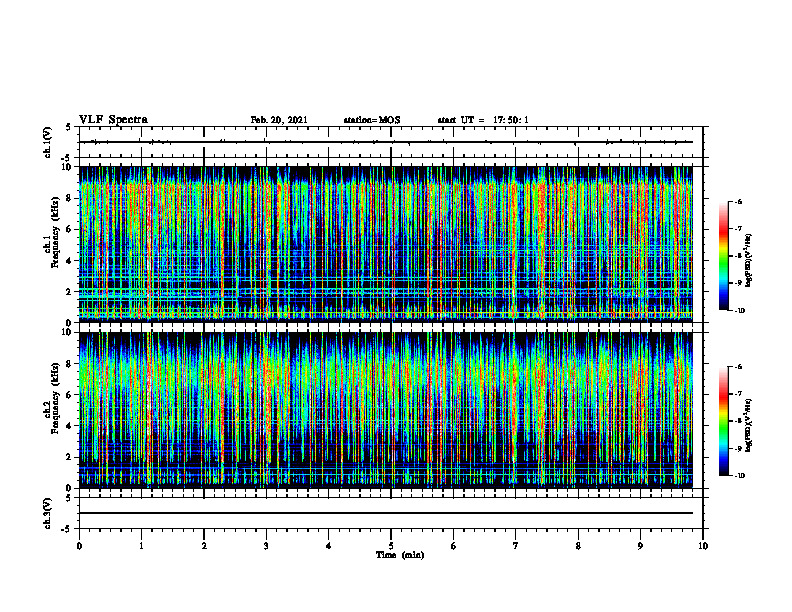Click the 'ch.1(V)' waveform axis label
The width and height of the screenshot is (792, 612).
[x=47, y=142]
